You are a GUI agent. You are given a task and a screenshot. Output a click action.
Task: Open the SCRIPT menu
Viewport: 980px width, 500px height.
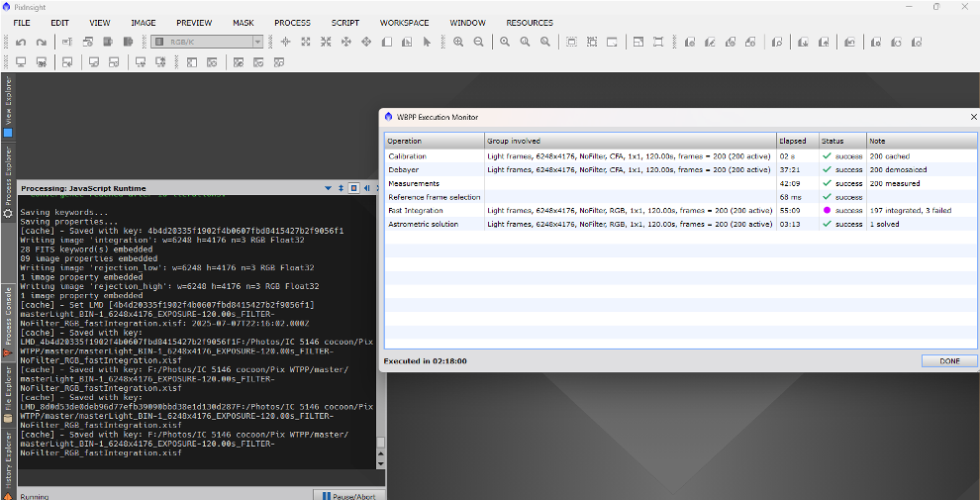click(345, 23)
